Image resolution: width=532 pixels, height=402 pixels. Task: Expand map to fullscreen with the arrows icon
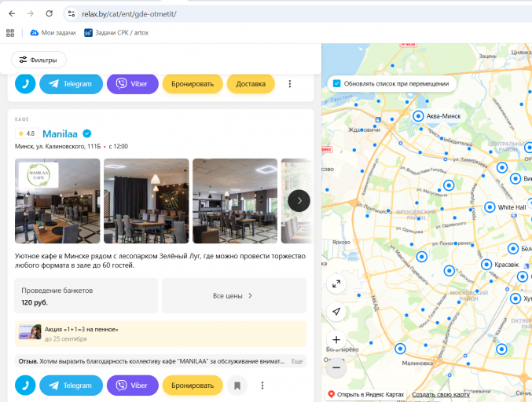click(336, 283)
